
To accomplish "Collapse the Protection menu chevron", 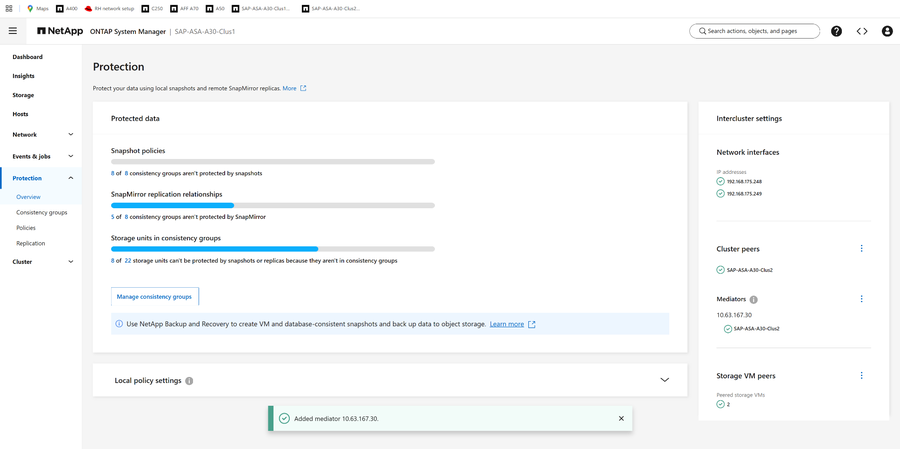I will coord(71,178).
